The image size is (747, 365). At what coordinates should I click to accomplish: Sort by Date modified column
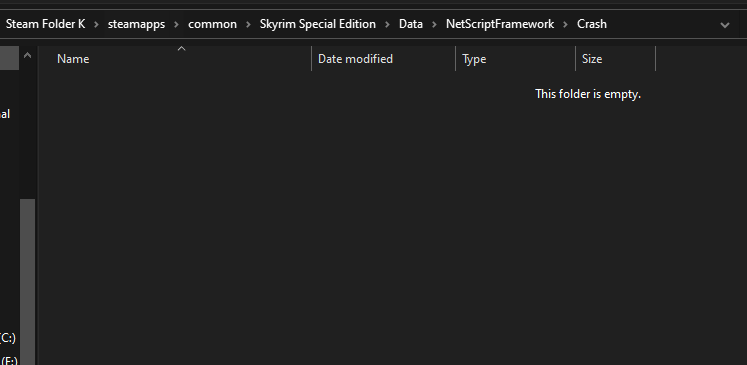(384, 59)
